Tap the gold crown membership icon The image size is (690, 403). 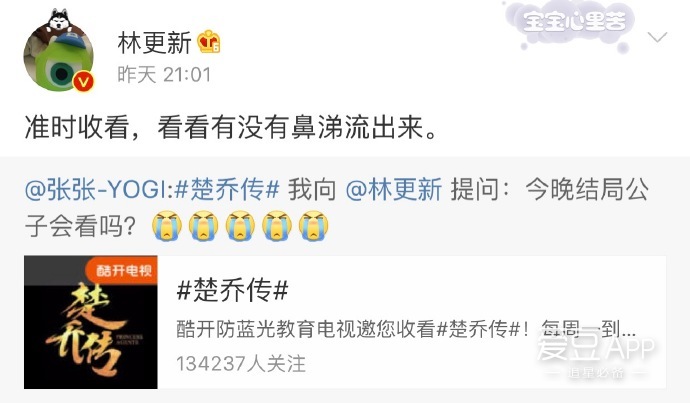(x=209, y=43)
